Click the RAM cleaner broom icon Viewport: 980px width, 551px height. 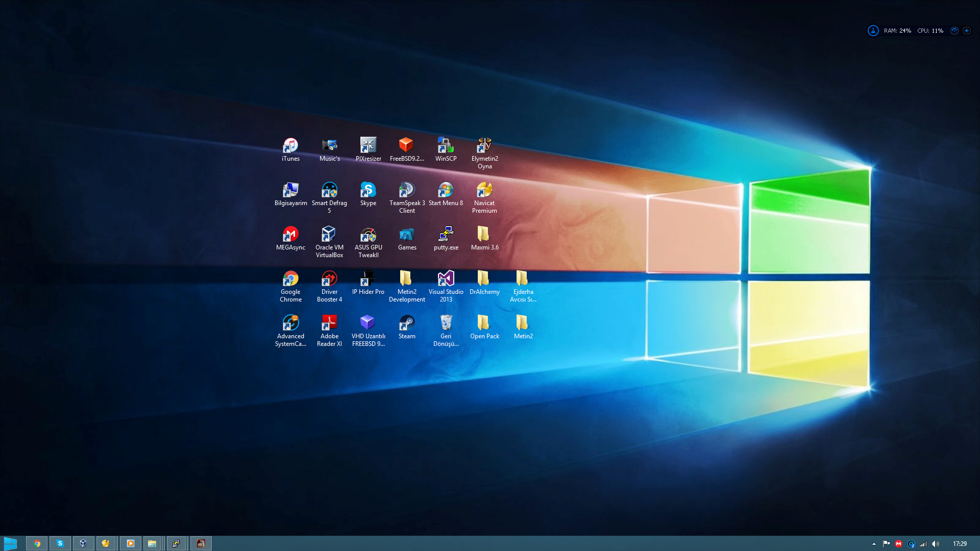pos(873,31)
